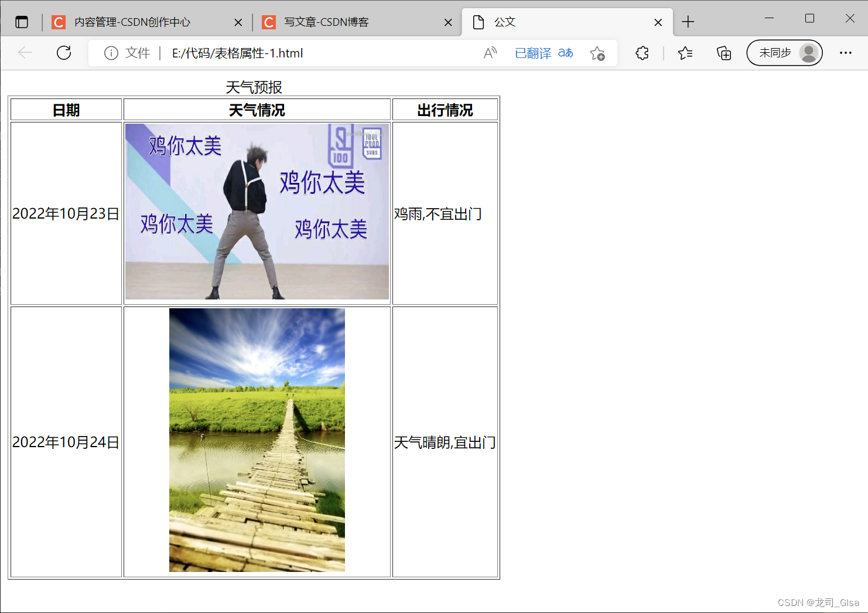
Task: Open the tab actions menu icon
Action: pyautogui.click(x=22, y=22)
